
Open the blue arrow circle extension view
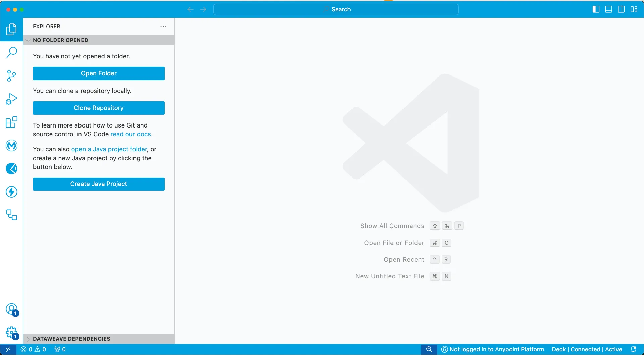point(11,168)
